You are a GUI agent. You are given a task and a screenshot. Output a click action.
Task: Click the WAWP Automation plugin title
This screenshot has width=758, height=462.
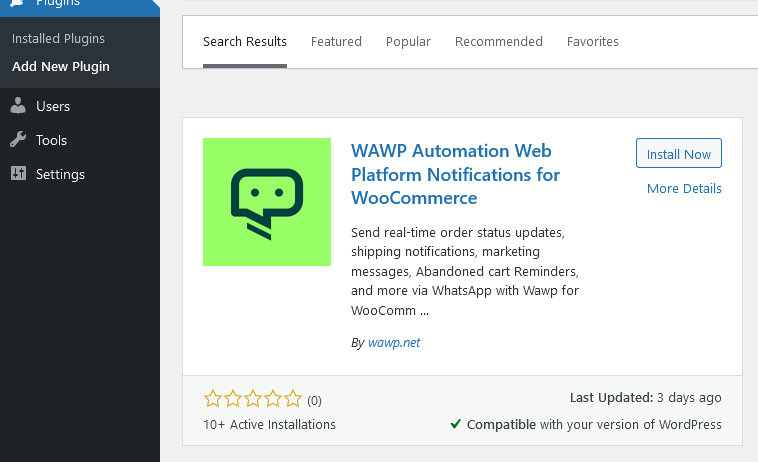coord(455,174)
